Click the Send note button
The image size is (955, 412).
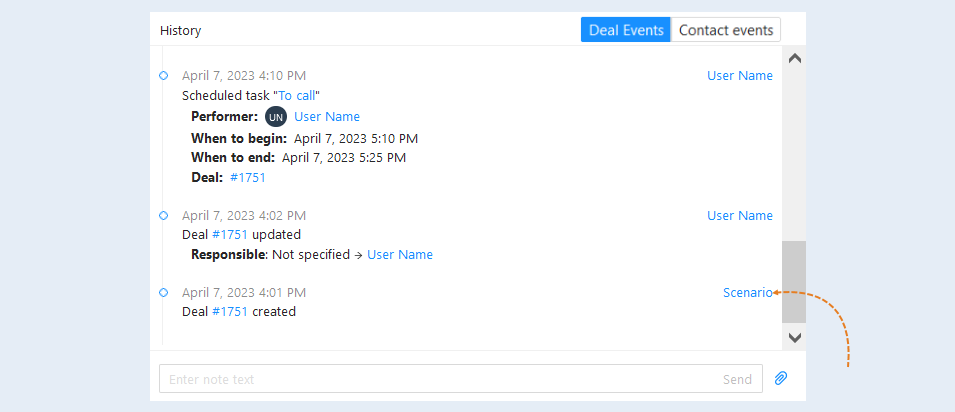point(737,379)
